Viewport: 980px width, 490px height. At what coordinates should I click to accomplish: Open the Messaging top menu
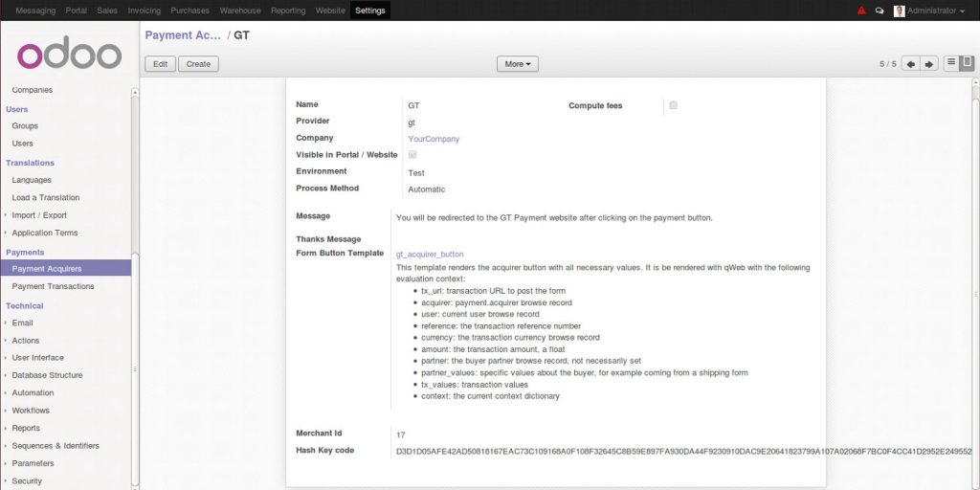[x=35, y=11]
